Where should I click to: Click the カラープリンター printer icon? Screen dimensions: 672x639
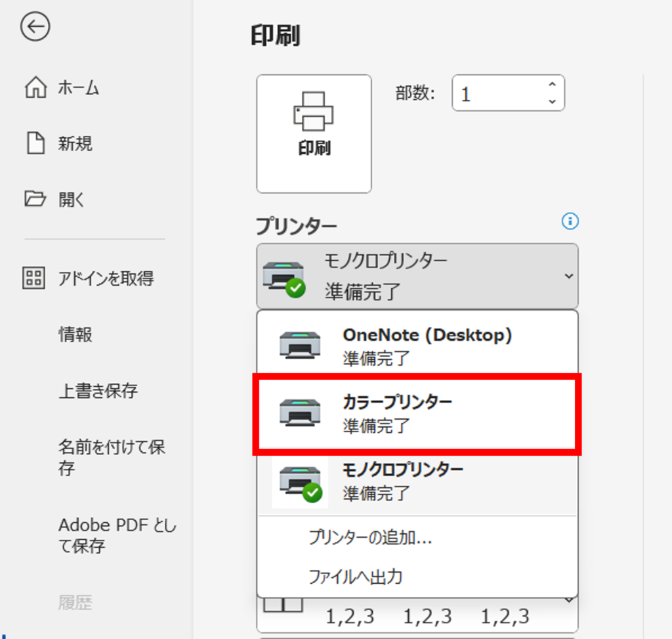pos(299,412)
